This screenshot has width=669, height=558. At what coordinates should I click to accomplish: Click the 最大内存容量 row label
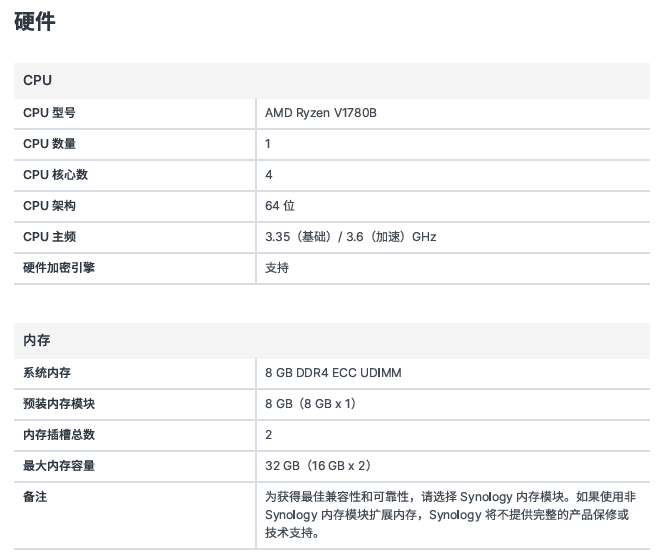(59, 466)
